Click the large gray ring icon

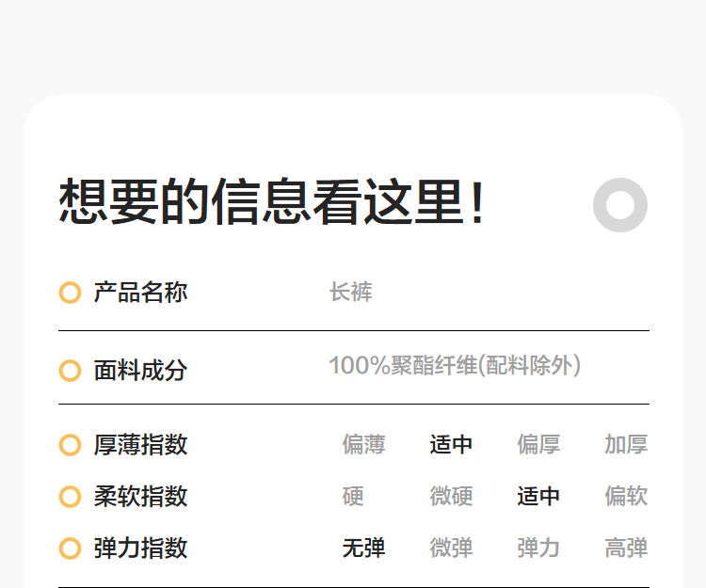[x=619, y=205]
